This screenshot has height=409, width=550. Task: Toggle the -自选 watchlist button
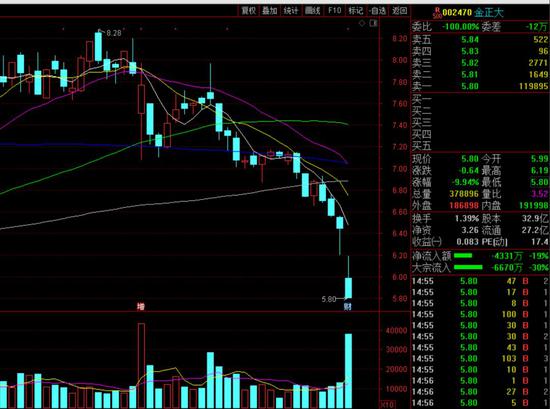click(x=377, y=11)
